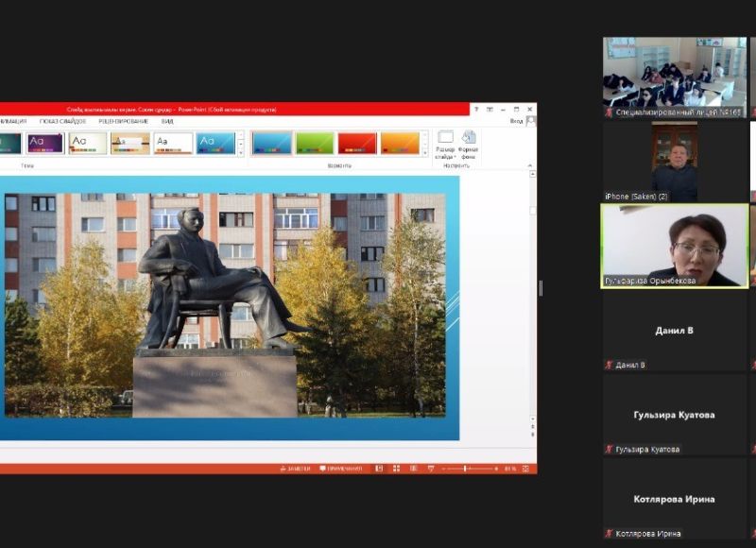The image size is (756, 548).
Task: Open the Показ слайдов (Slide Show) tab
Action: pos(62,121)
